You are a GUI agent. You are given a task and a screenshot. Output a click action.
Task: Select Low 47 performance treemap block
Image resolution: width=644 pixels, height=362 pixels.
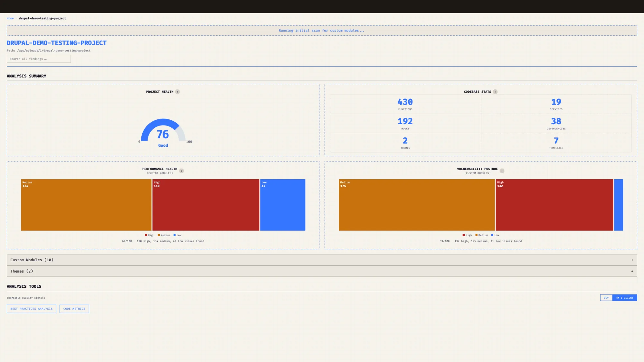(x=283, y=205)
